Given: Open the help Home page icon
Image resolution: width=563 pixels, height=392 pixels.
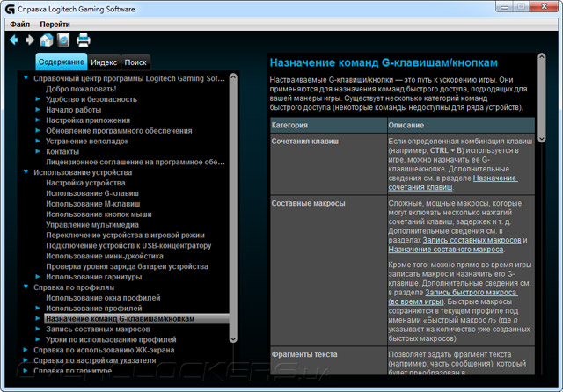Looking at the screenshot, I should click(47, 40).
